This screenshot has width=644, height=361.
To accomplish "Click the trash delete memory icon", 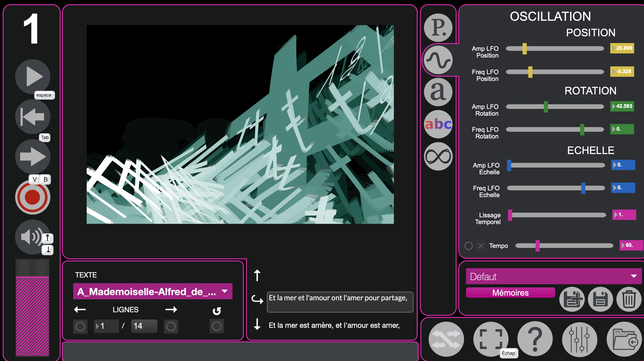I will click(629, 299).
